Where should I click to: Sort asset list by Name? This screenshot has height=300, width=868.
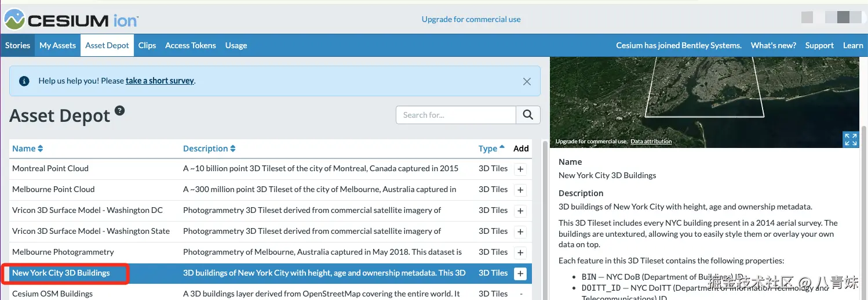click(x=28, y=149)
